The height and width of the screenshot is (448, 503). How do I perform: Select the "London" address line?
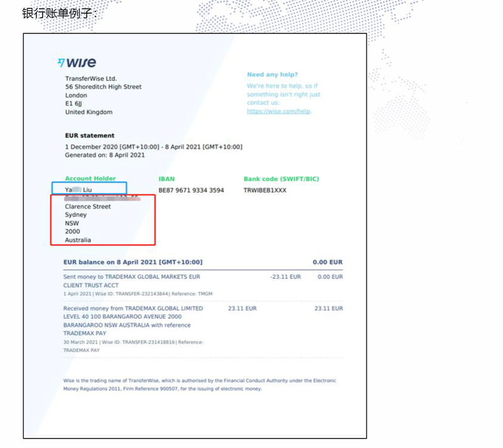click(76, 96)
